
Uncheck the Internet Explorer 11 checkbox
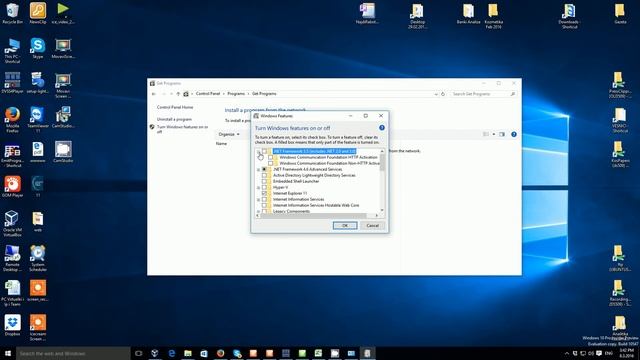coord(264,193)
